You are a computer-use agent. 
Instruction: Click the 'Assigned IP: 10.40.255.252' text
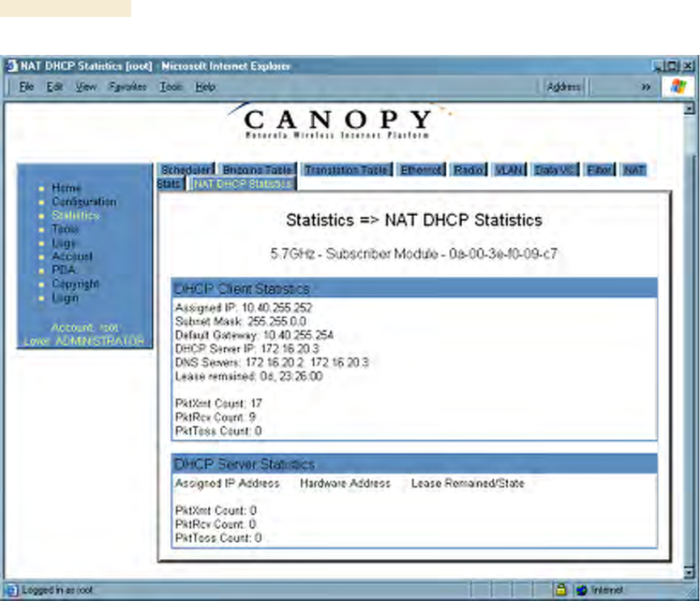point(244,308)
